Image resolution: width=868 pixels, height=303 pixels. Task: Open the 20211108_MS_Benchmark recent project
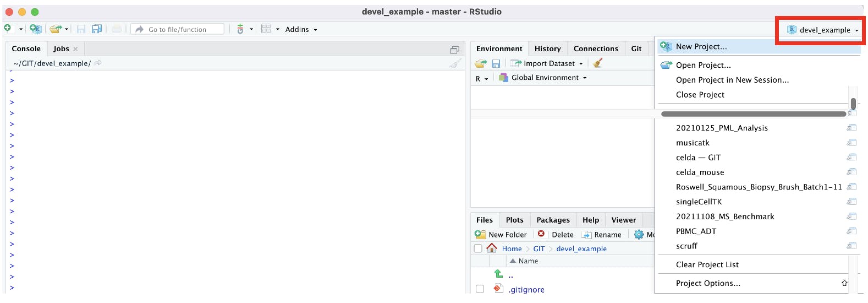725,217
